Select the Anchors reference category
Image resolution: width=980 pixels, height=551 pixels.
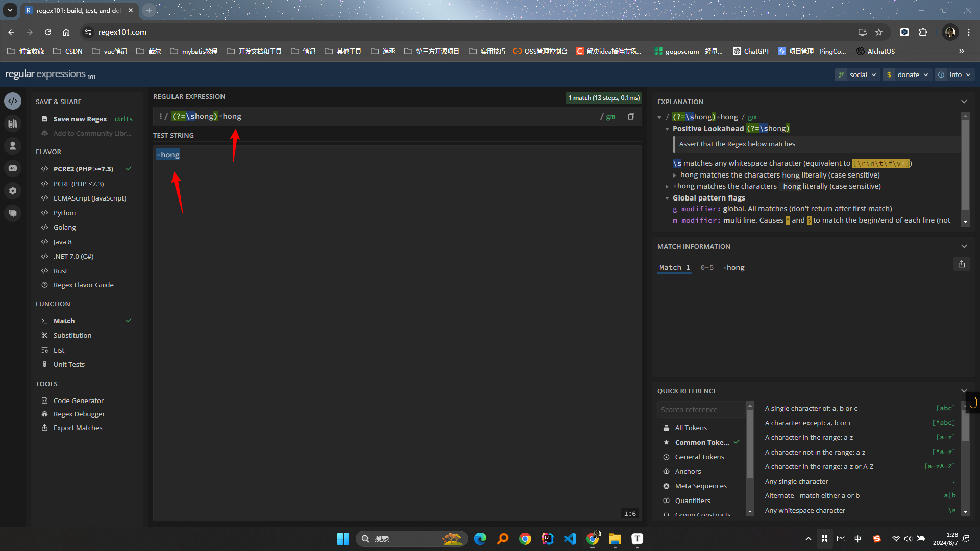coord(688,471)
